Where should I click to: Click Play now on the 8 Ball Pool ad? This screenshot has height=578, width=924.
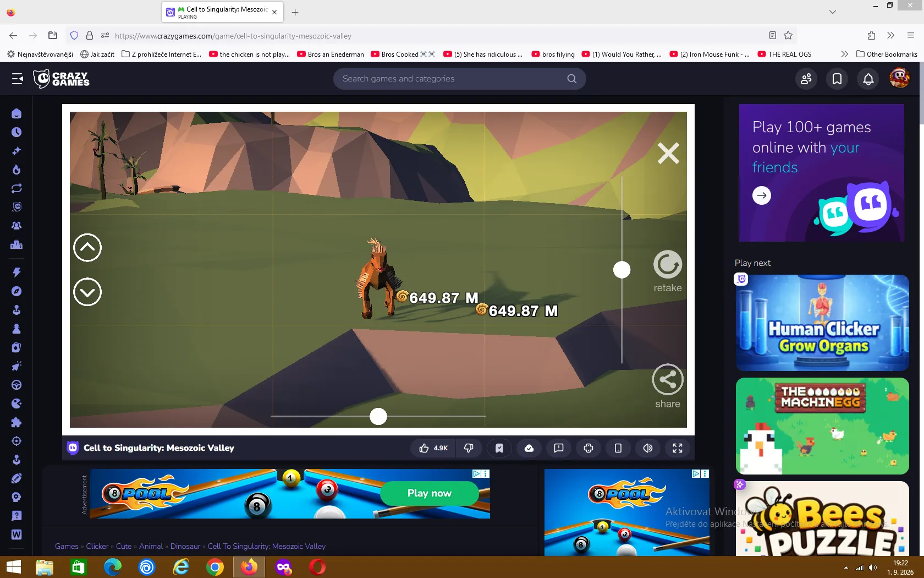(x=430, y=493)
